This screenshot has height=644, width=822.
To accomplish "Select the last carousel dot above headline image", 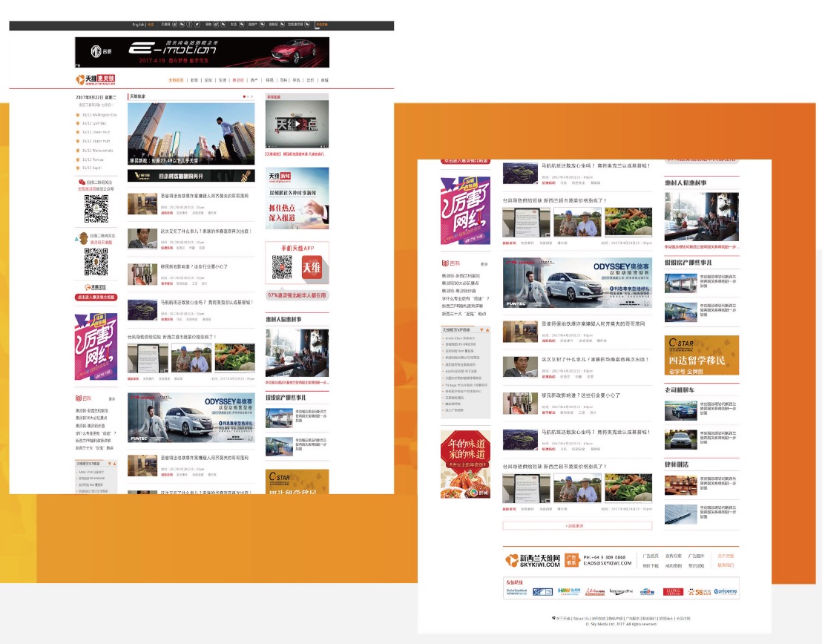I will (251, 96).
